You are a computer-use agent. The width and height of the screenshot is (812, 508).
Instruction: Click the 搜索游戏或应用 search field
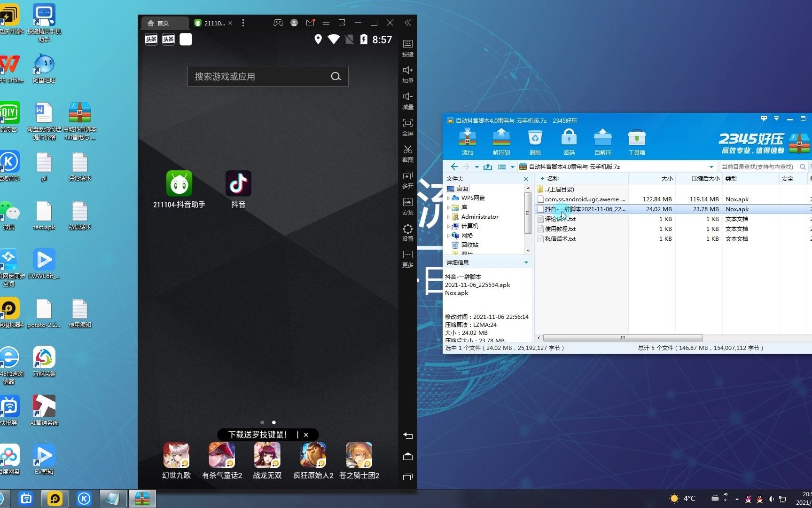point(268,76)
